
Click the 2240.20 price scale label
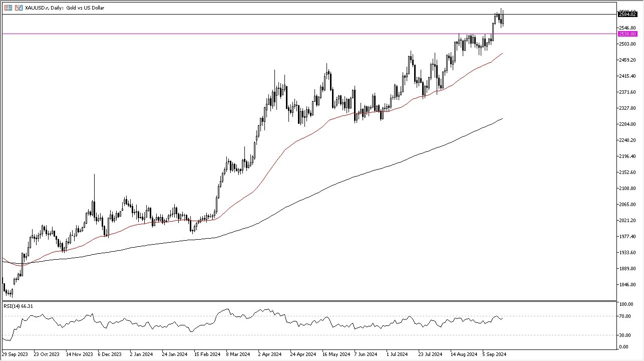tap(627, 140)
